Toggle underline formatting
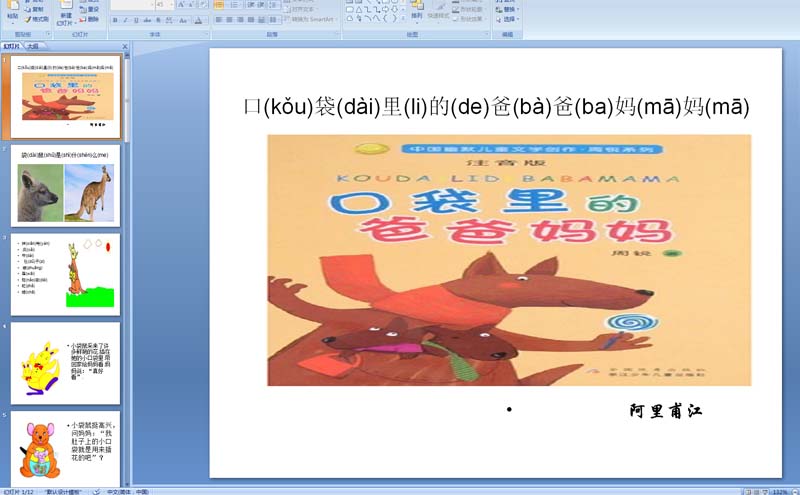This screenshot has width=800, height=495. [x=136, y=20]
